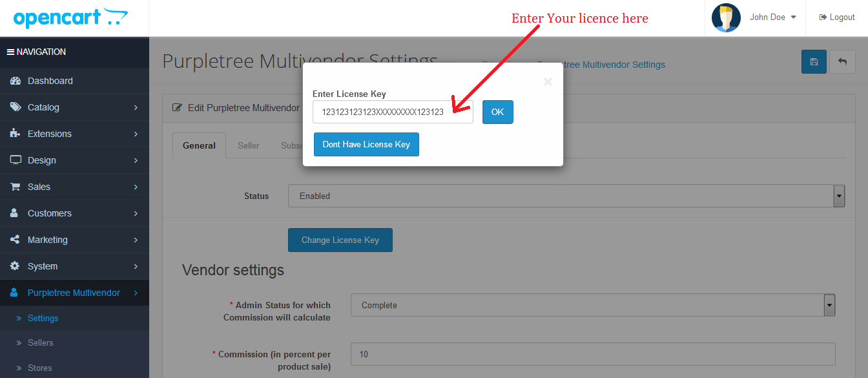
Task: Click the Enter License Key input field
Action: [x=393, y=112]
